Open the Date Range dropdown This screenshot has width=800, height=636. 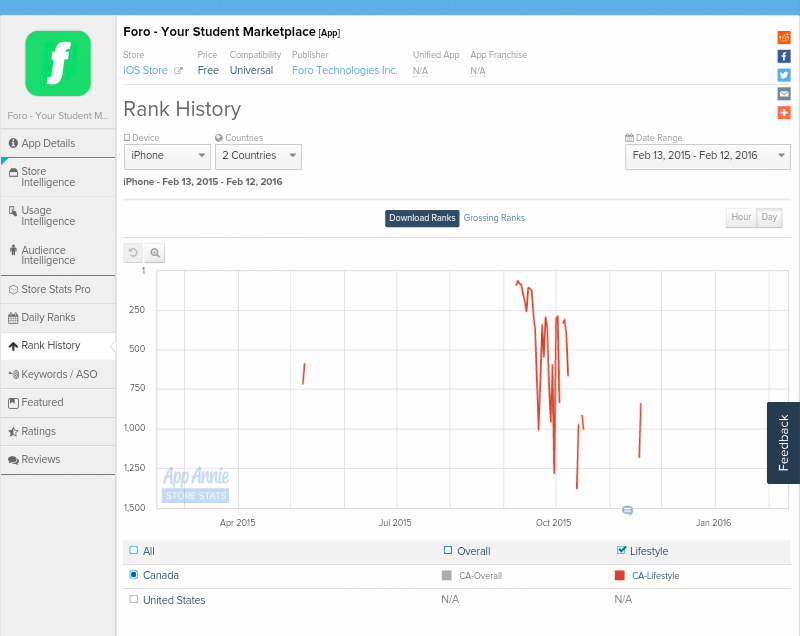708,156
